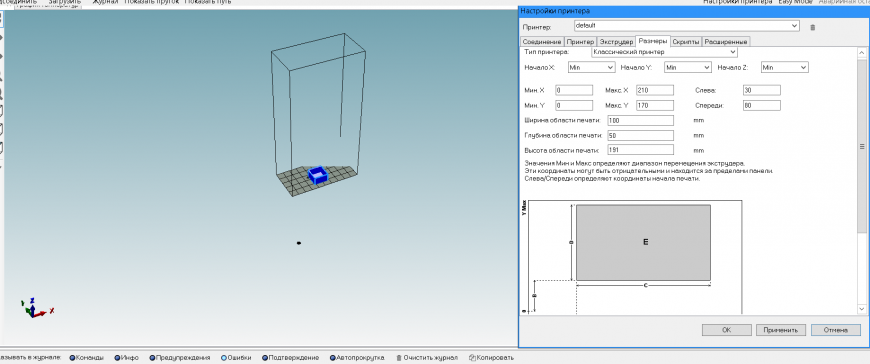Click the Копировать log button
The width and height of the screenshot is (870, 364).
coord(491,358)
